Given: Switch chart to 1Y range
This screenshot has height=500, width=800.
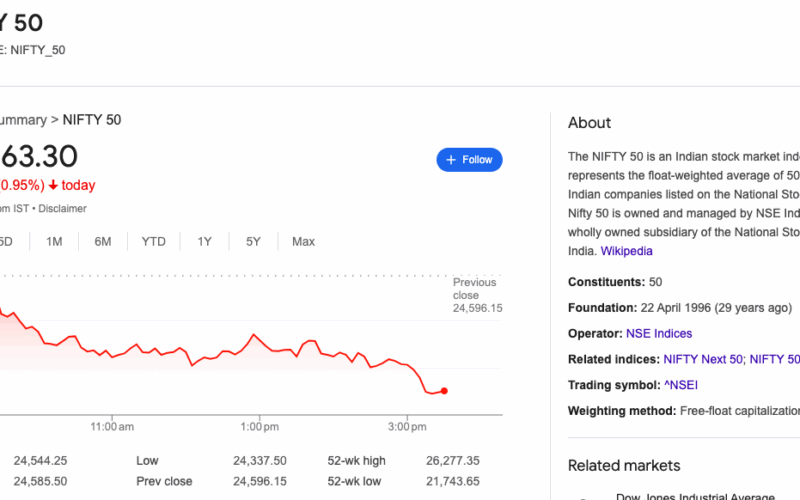Looking at the screenshot, I should pos(204,241).
